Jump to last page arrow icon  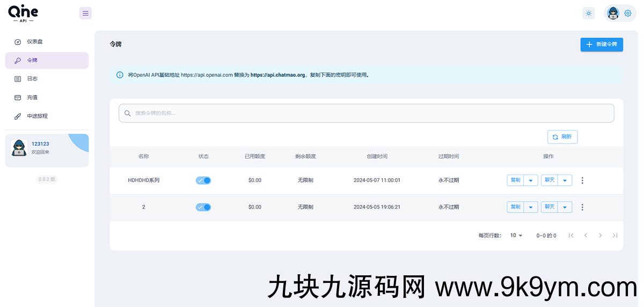coord(615,235)
